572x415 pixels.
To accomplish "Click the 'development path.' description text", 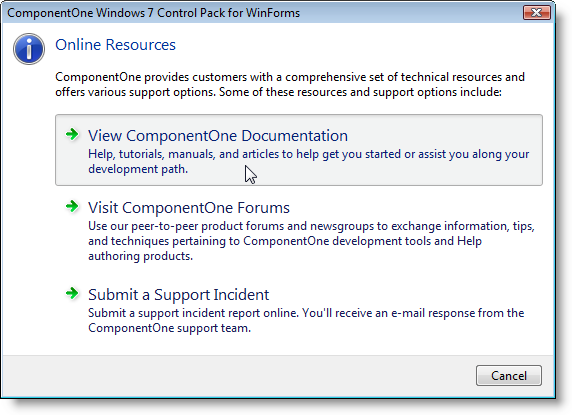I will 138,169.
